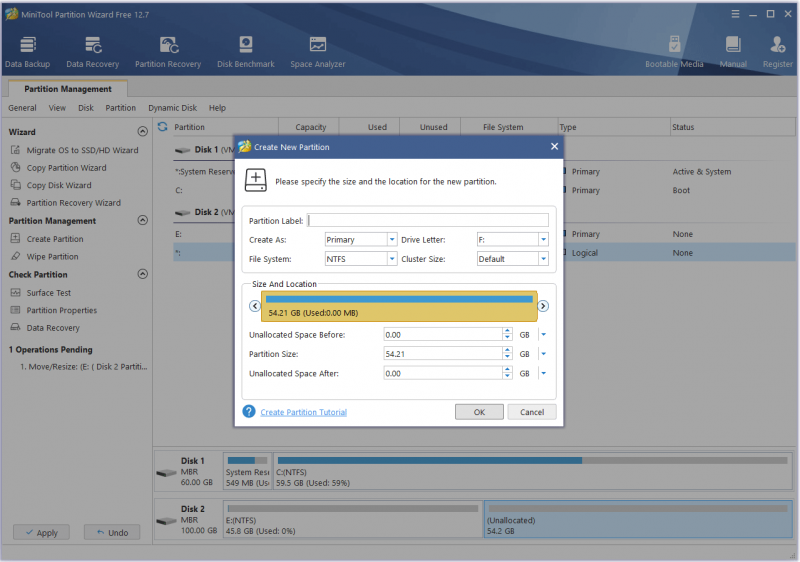Click Unallocated Space After value field
This screenshot has width=800, height=562.
[x=443, y=373]
